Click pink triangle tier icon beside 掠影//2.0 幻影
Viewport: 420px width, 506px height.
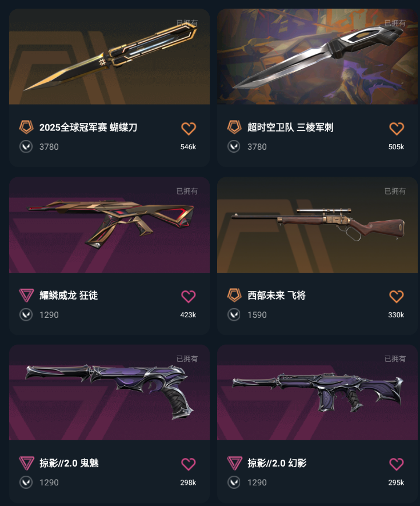(234, 463)
